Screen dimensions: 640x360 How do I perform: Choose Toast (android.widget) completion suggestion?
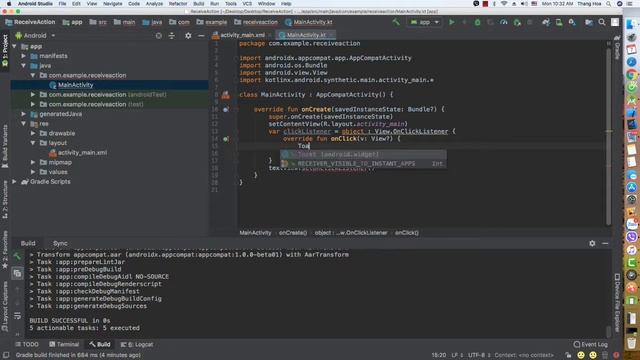pos(363,155)
